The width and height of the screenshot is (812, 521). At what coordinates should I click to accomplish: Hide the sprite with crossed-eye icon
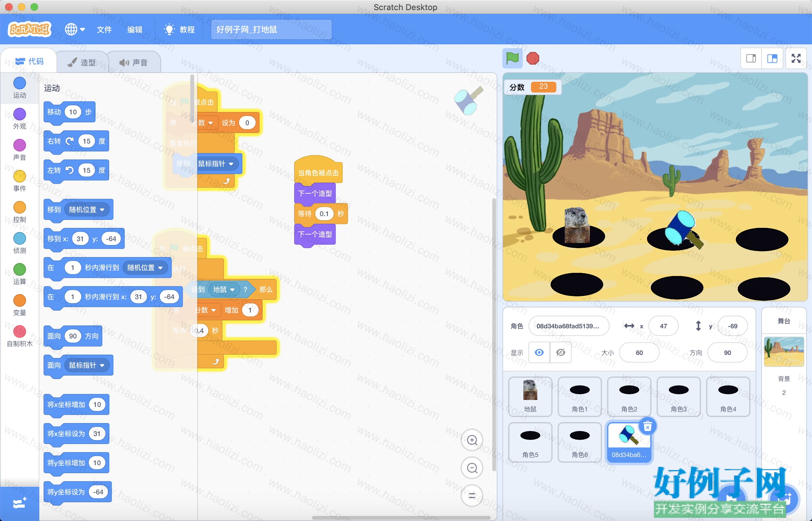[x=561, y=352]
